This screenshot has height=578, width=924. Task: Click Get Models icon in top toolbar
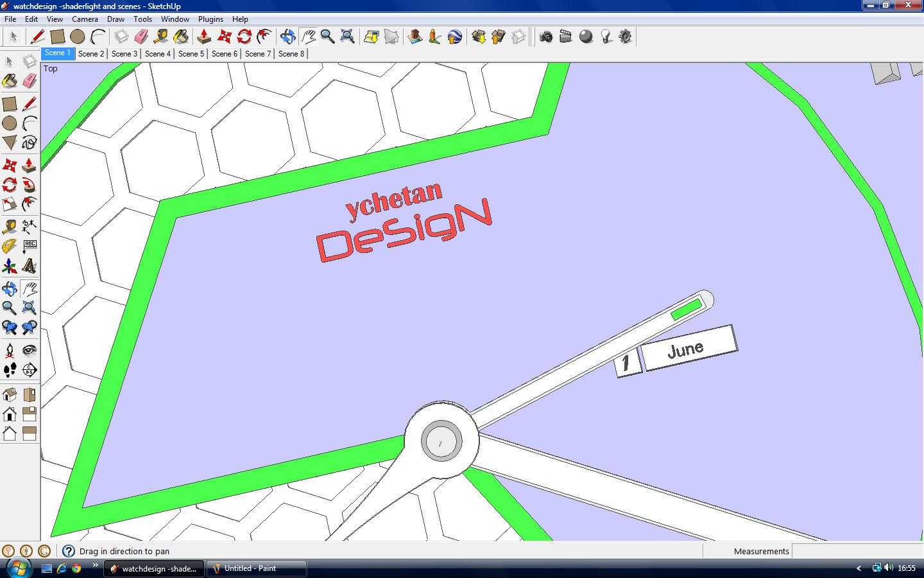479,37
